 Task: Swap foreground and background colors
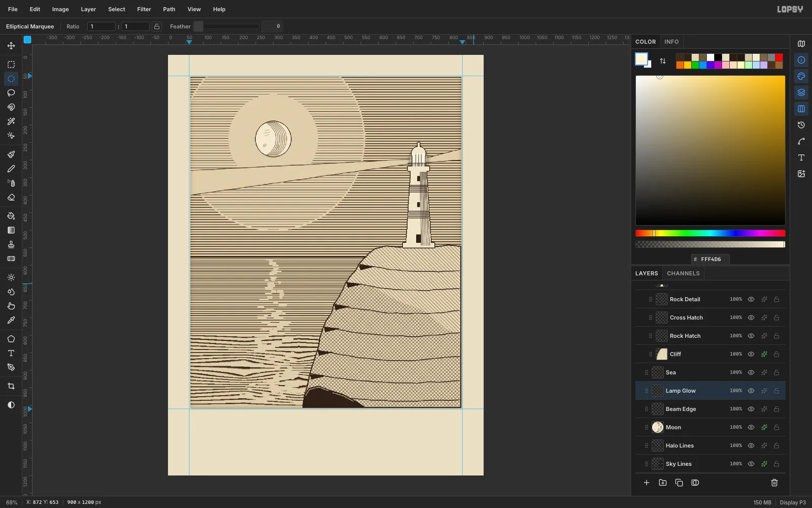[x=663, y=61]
